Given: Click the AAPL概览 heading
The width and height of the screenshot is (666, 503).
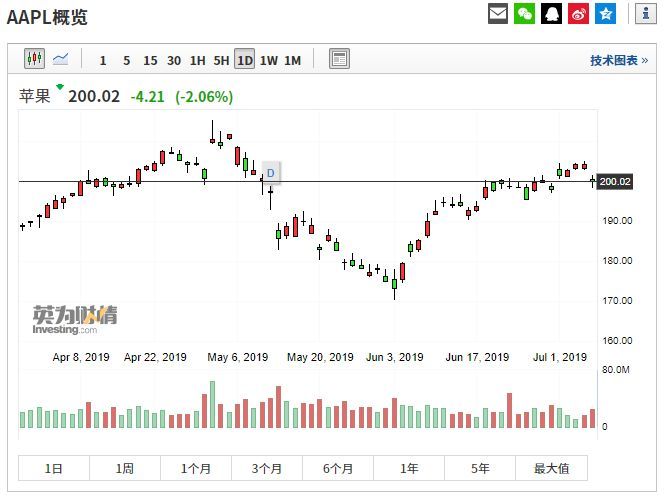Looking at the screenshot, I should click(47, 17).
